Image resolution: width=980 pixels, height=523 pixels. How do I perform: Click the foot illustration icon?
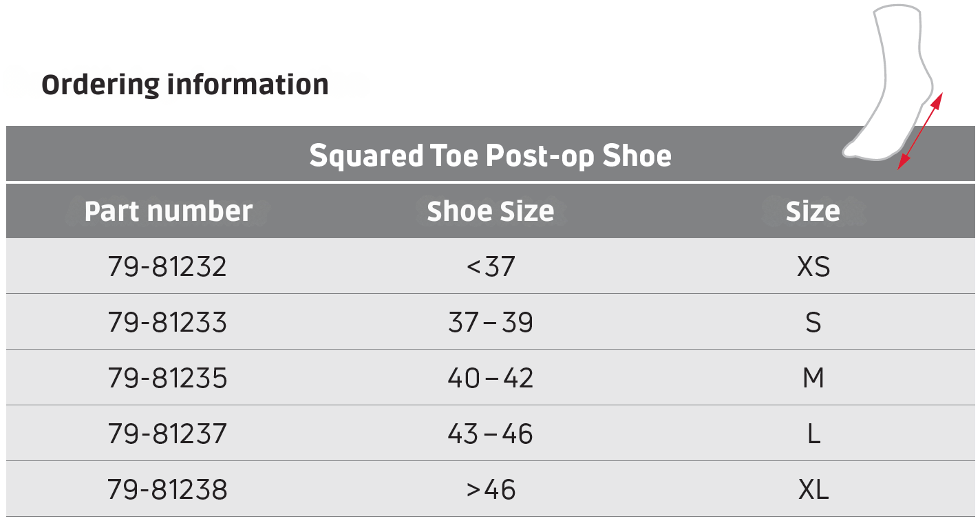point(891,83)
